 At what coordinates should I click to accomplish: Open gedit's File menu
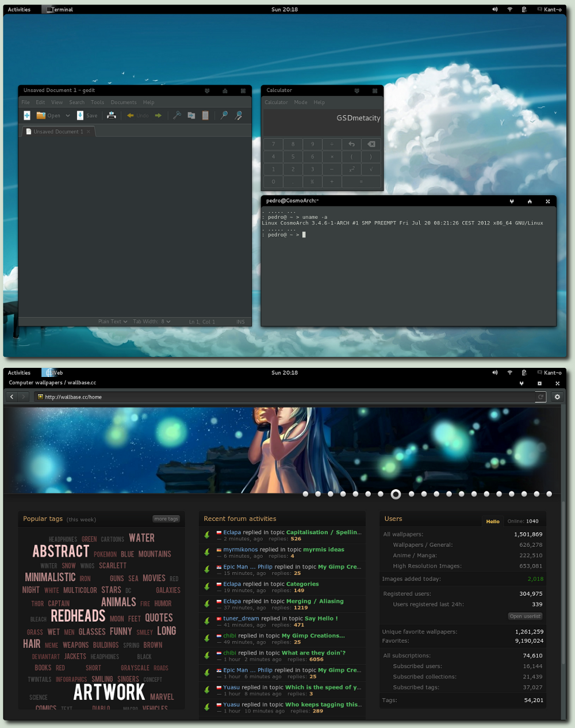(x=26, y=102)
